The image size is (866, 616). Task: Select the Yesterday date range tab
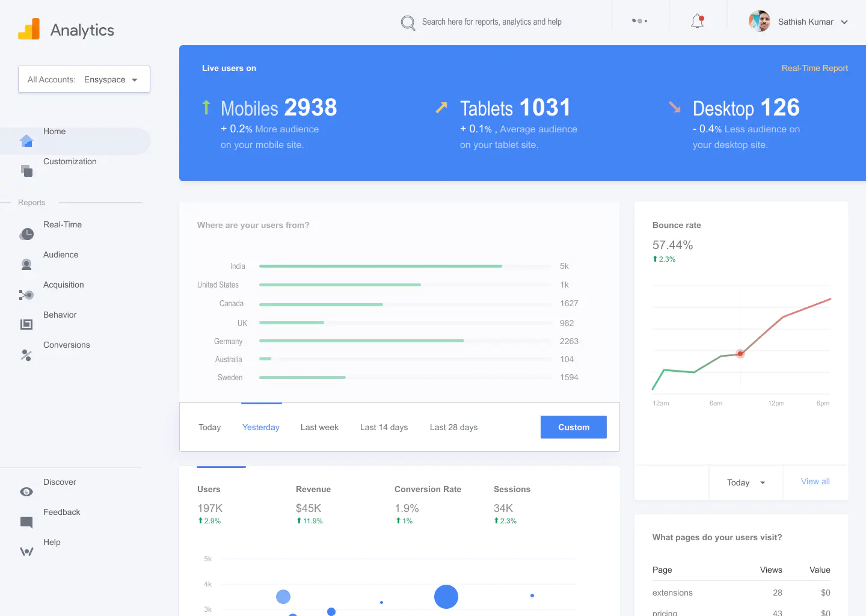pos(261,427)
